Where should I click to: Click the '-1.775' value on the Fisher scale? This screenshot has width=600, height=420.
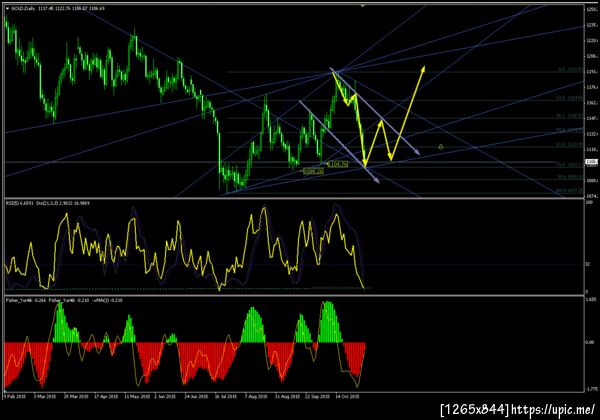pyautogui.click(x=592, y=389)
